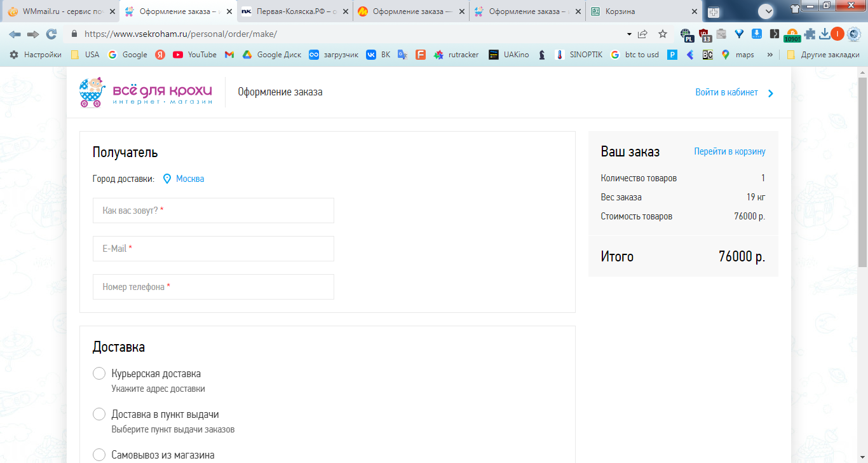Click the orange profile avatar icon
The width and height of the screenshot is (868, 463).
tap(837, 34)
